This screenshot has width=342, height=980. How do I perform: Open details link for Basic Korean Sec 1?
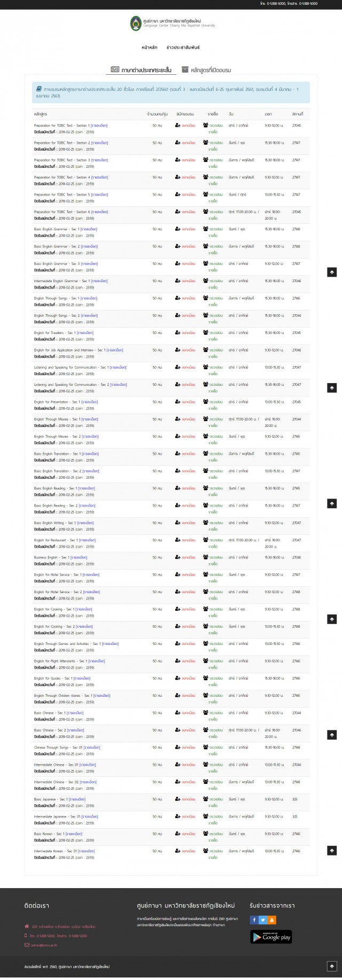tap(74, 834)
